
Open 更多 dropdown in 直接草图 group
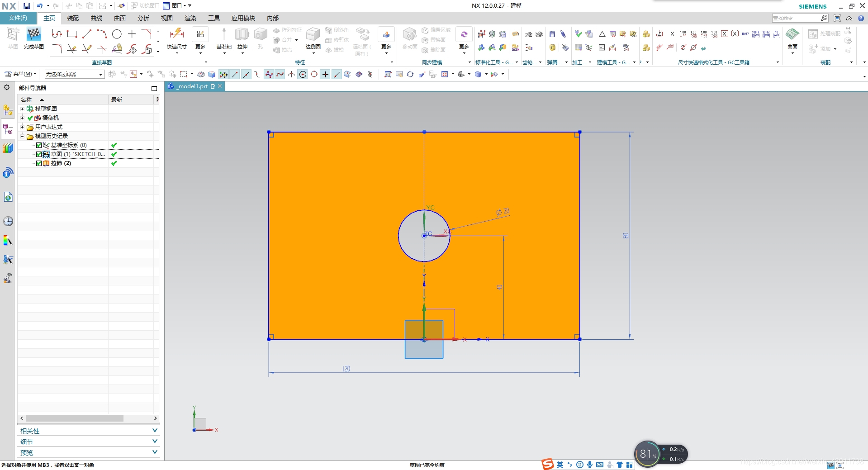200,39
